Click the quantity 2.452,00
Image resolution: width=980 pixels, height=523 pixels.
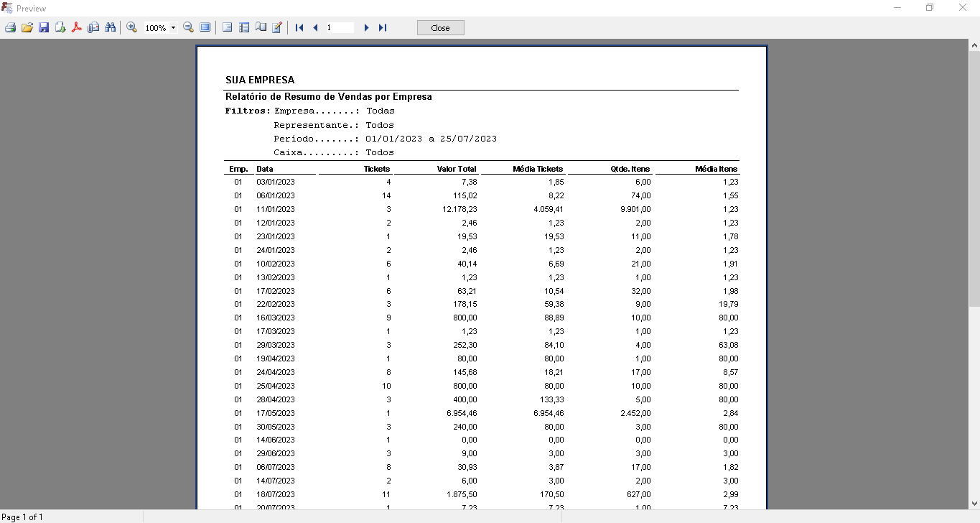click(x=636, y=413)
